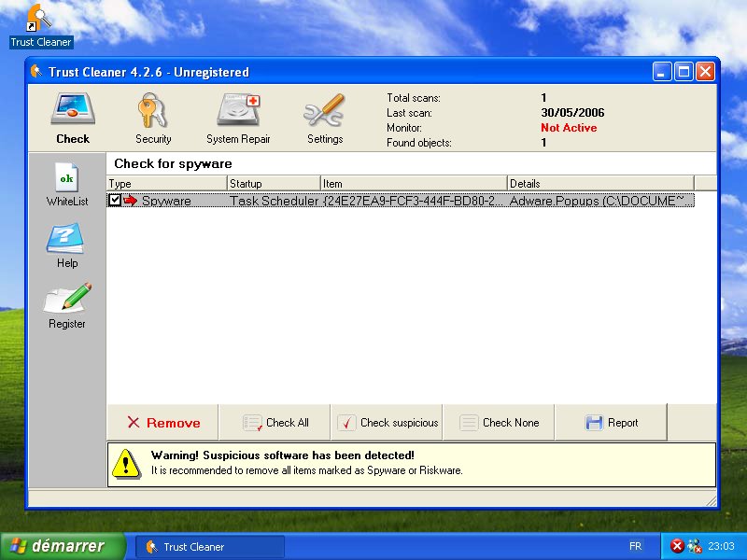Click the 23:03 system clock
This screenshot has width=747, height=560.
click(721, 546)
